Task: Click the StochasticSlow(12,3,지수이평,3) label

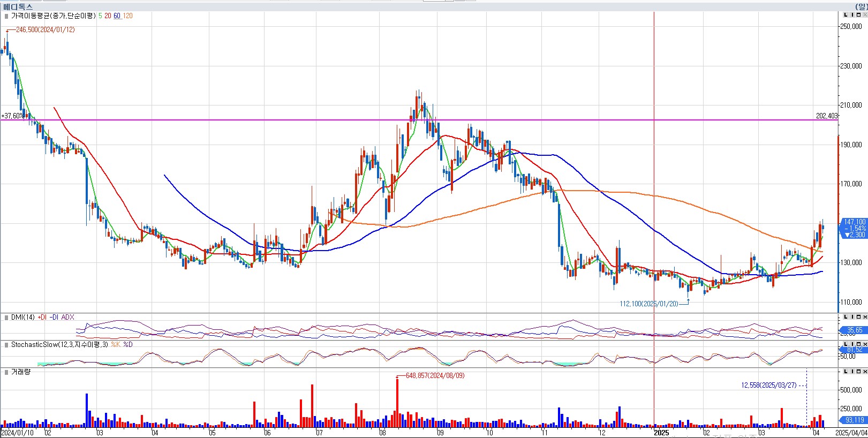Action: click(x=59, y=345)
